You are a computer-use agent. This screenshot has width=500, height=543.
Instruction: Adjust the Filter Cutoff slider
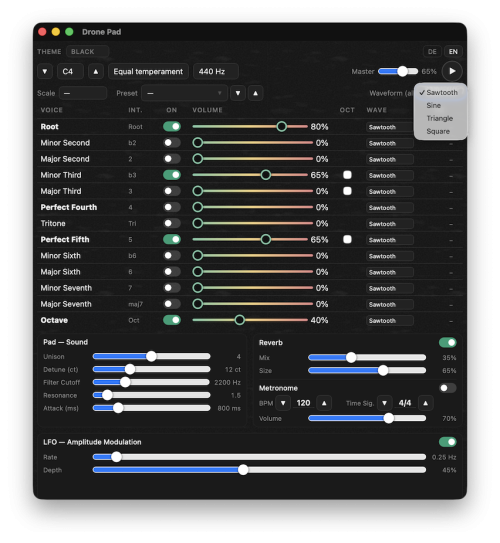click(151, 382)
